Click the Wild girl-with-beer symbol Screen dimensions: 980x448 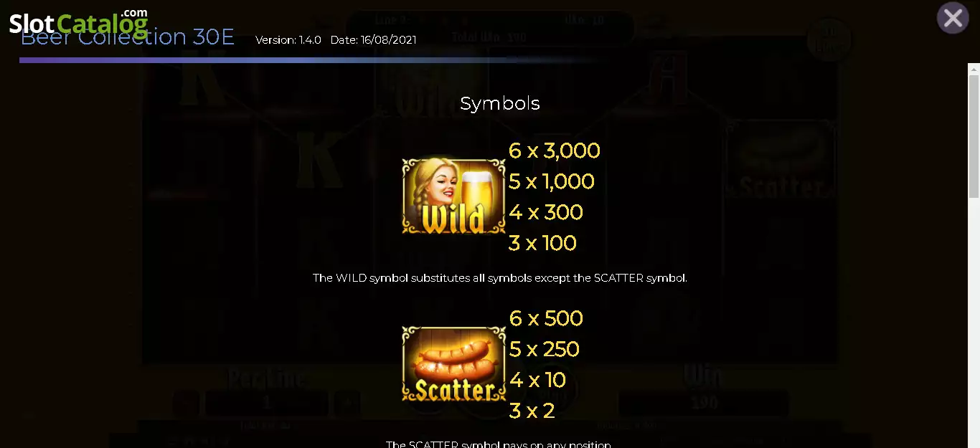point(454,196)
